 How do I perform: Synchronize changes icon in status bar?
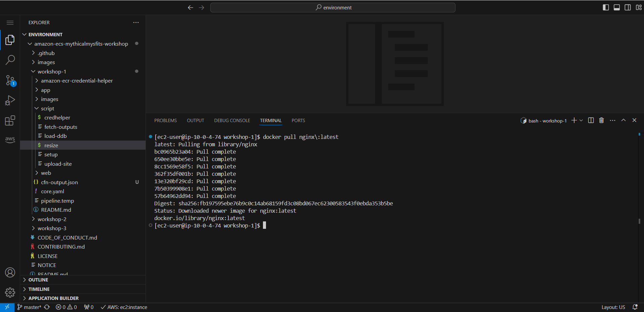click(x=47, y=307)
